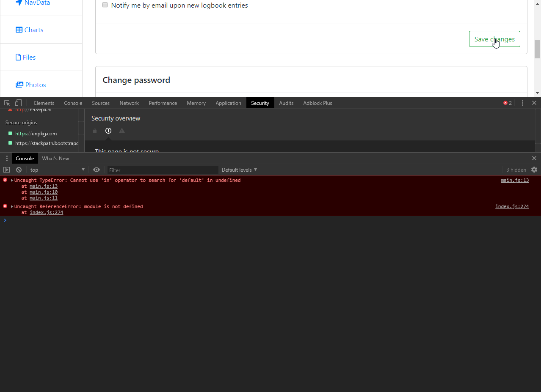
Task: Expand the Uncaught TypeError message
Action: tap(12, 181)
